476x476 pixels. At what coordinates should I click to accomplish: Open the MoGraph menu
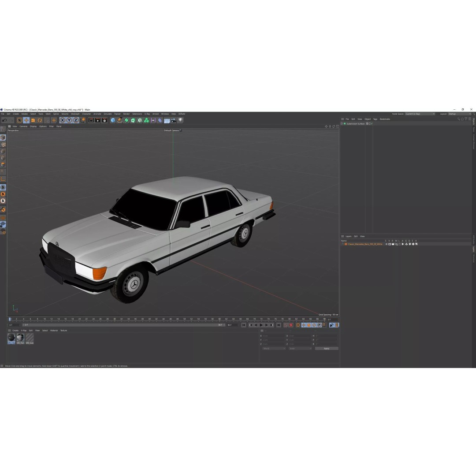pyautogui.click(x=75, y=114)
